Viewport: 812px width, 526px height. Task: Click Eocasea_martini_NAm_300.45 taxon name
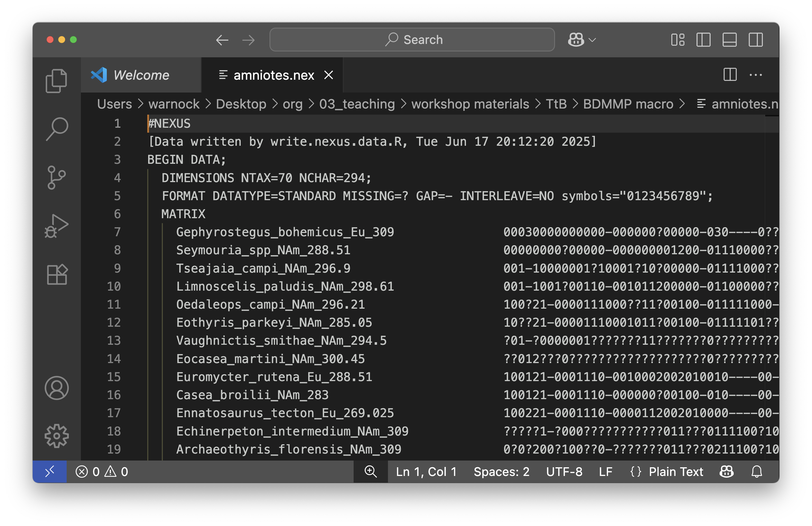(x=271, y=359)
